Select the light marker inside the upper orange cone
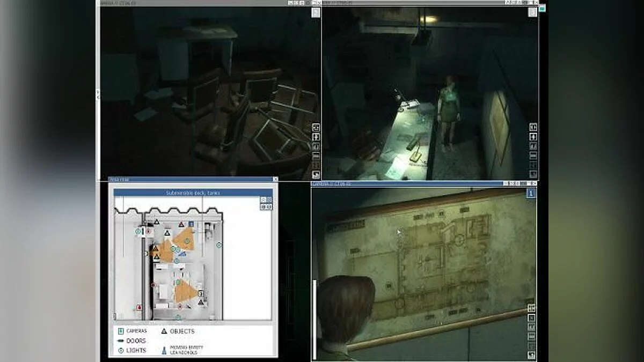The image size is (644, 362). [187, 241]
